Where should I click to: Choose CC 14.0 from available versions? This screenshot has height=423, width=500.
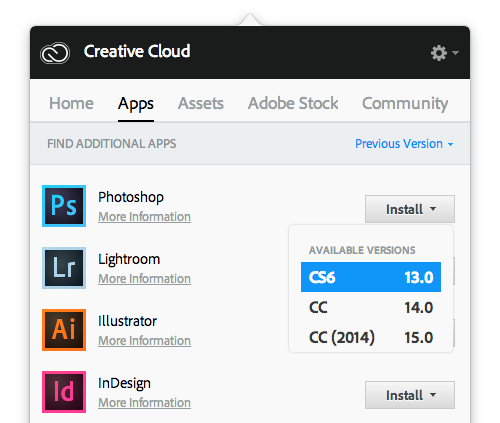click(371, 307)
